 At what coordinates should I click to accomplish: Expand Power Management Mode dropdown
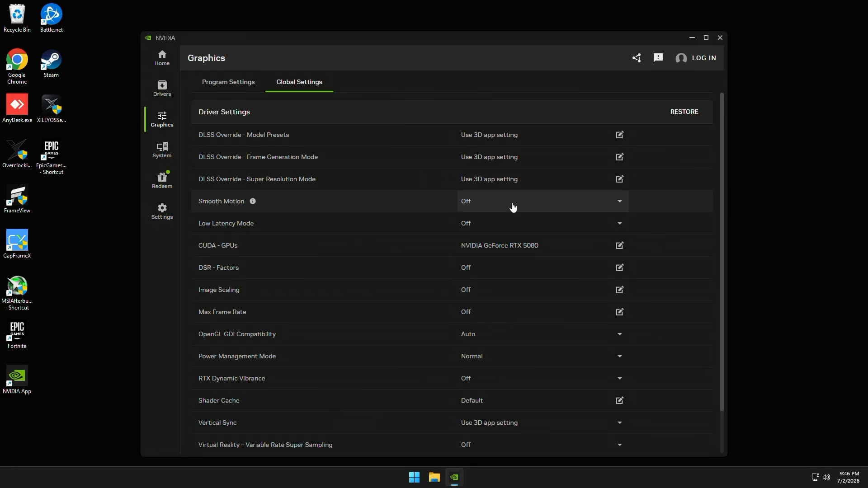click(x=542, y=356)
